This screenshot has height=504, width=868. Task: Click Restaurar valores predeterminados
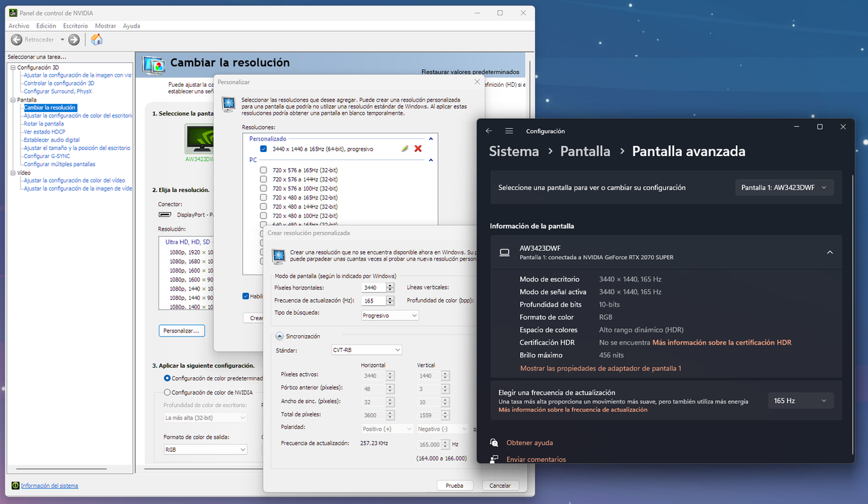[471, 72]
